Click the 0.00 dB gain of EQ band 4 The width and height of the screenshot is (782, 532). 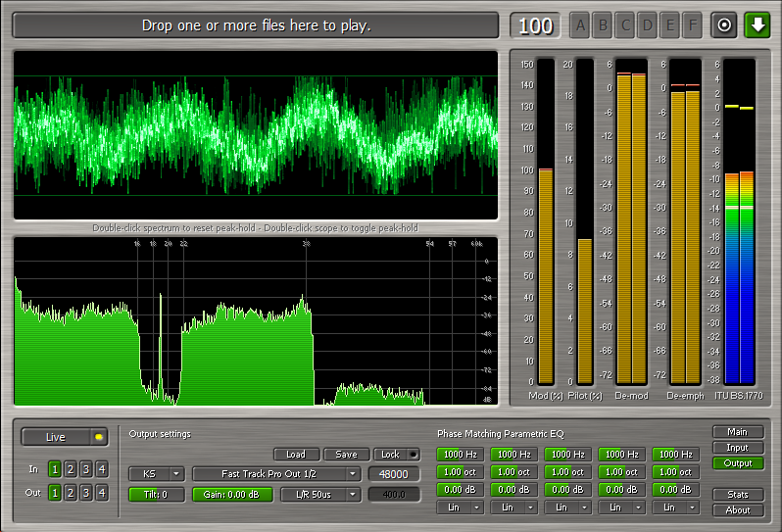tap(621, 490)
